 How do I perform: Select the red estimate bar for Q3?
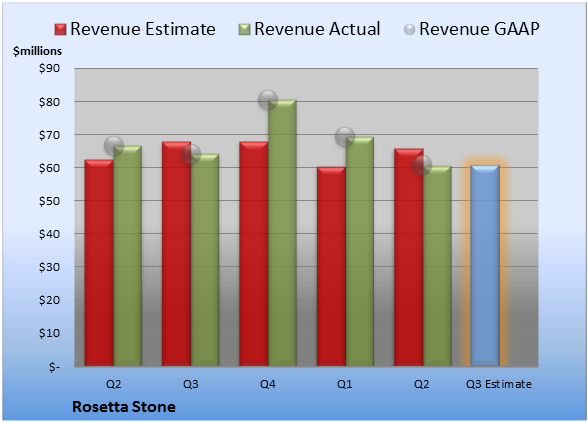tap(176, 254)
